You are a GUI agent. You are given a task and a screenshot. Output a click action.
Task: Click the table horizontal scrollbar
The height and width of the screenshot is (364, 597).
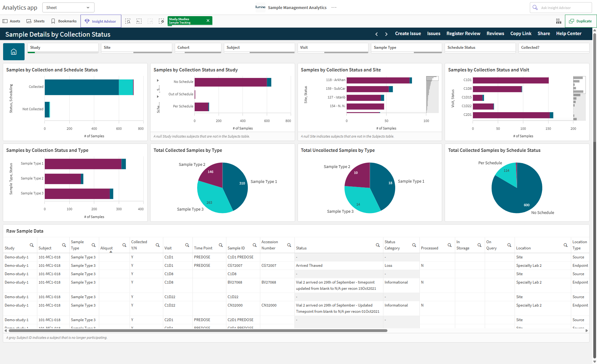click(x=198, y=330)
